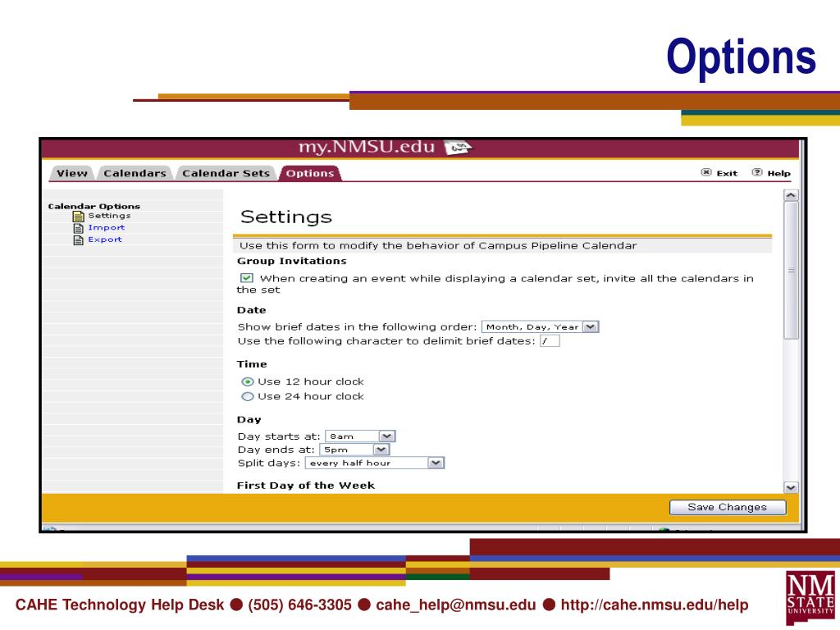Screen dimensions: 840x630
Task: Open the Day ends at 5pm dropdown
Action: pos(354,450)
